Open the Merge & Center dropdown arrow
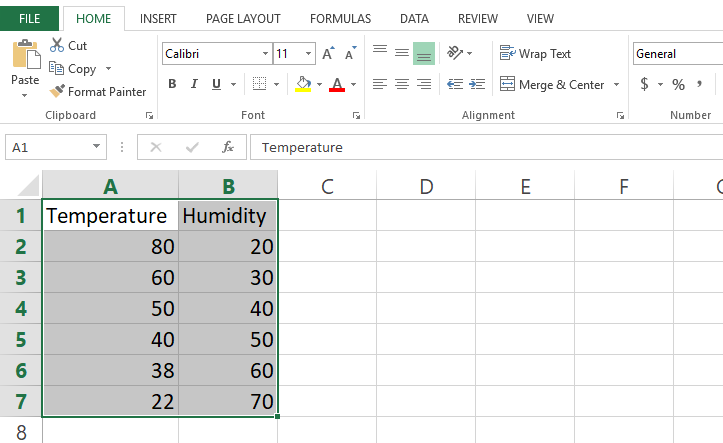 tap(616, 85)
